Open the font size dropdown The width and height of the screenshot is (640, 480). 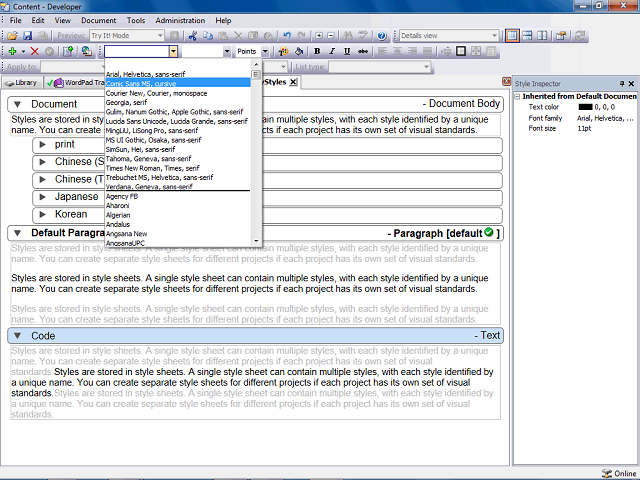click(227, 51)
